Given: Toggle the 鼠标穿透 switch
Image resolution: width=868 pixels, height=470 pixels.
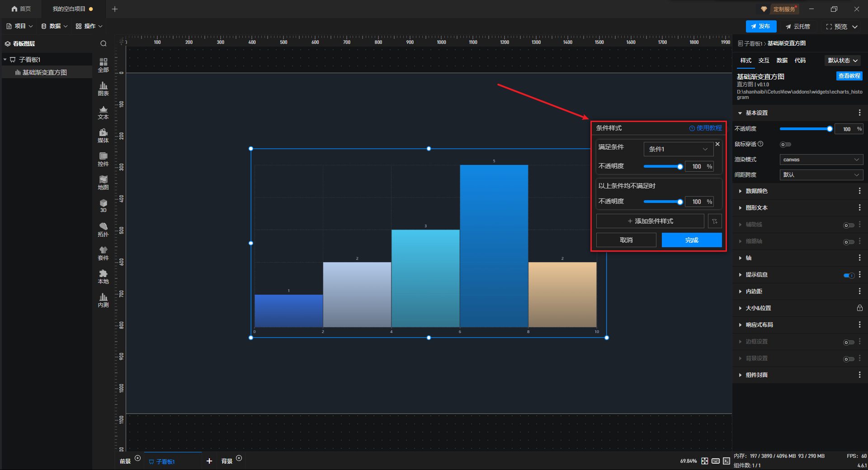Looking at the screenshot, I should pyautogui.click(x=786, y=145).
